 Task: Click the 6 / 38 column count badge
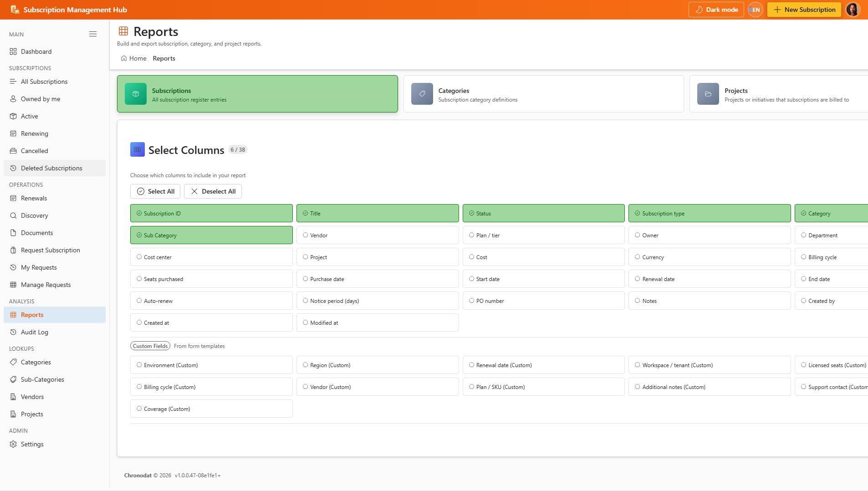(238, 150)
